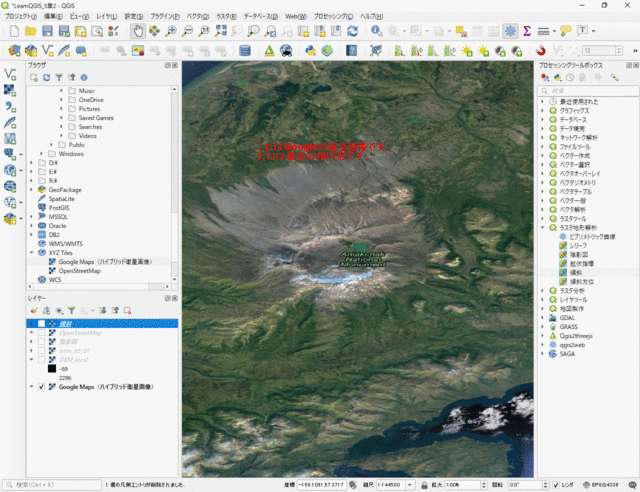Expand the GRASS toolbox group
The width and height of the screenshot is (640, 492).
(x=542, y=327)
